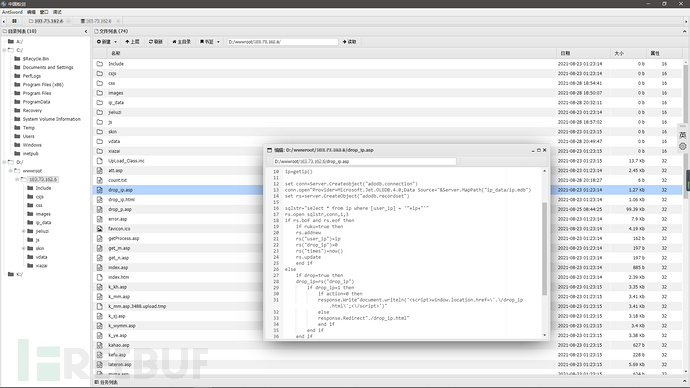The width and height of the screenshot is (690, 388).
Task: Click the index.htm file icon
Action: pyautogui.click(x=100, y=277)
